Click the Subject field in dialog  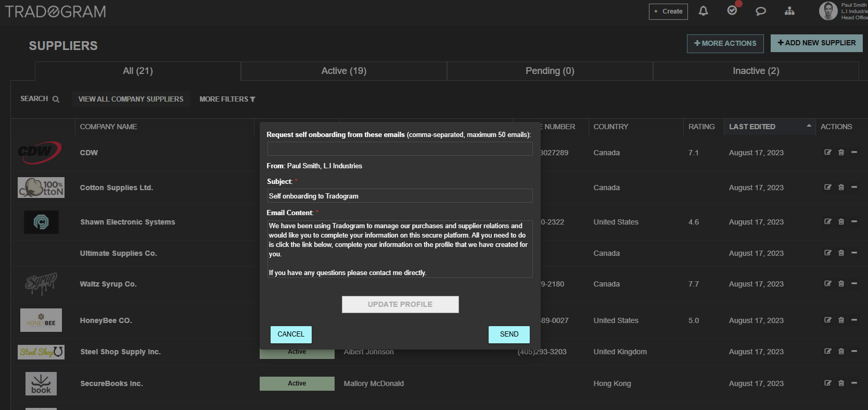click(400, 195)
